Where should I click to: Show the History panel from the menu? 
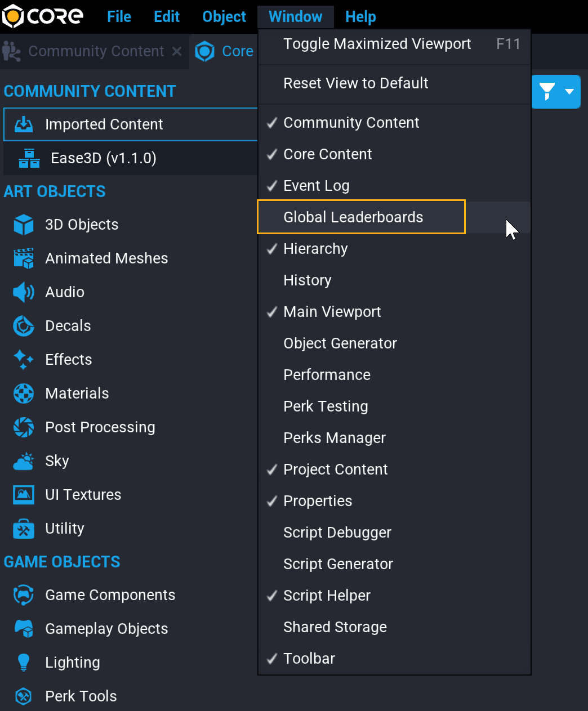tap(308, 280)
